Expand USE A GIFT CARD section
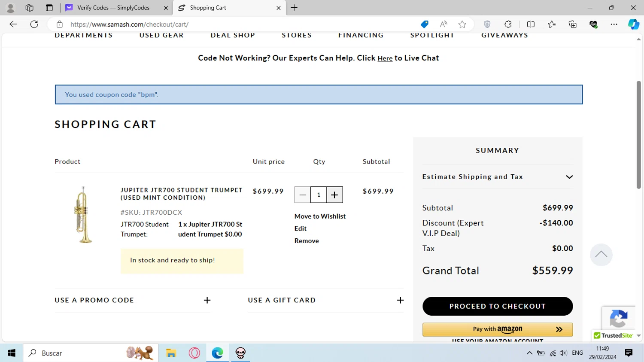The image size is (644, 362). (x=325, y=300)
